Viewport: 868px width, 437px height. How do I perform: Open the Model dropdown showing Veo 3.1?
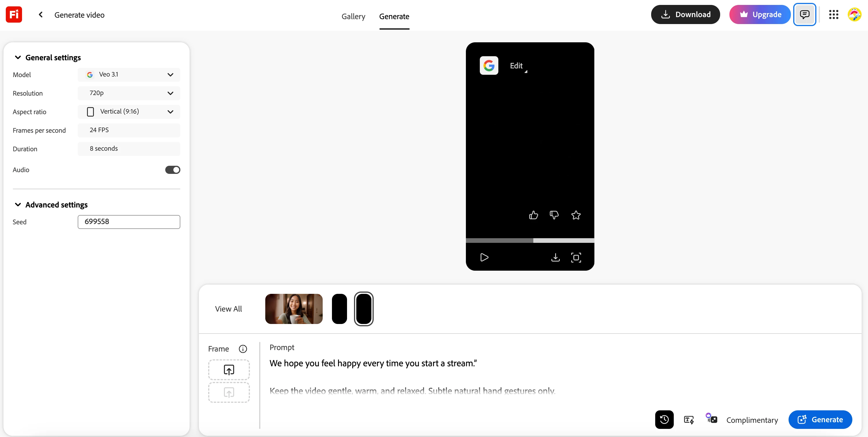point(129,74)
